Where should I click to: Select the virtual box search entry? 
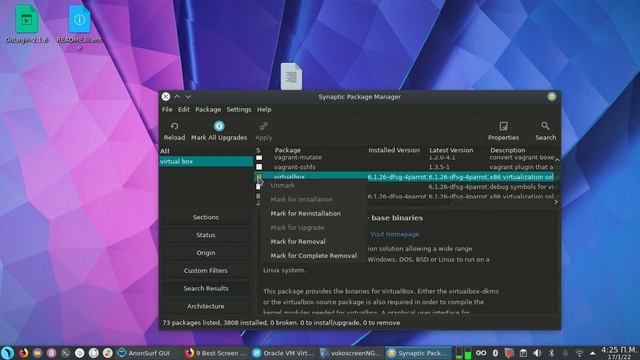point(206,161)
